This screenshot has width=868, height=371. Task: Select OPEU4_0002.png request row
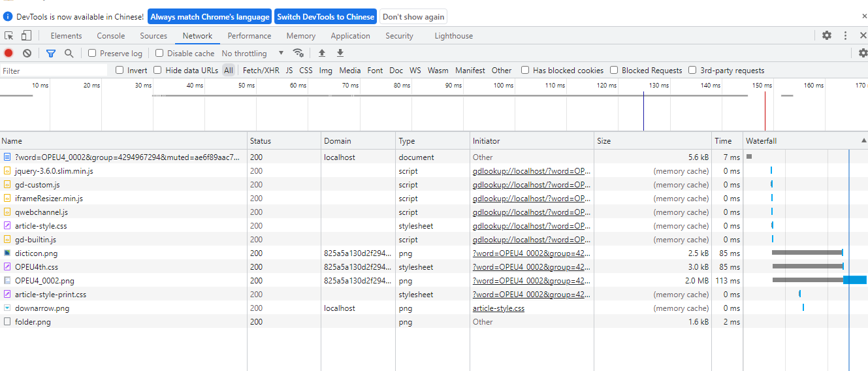point(434,280)
